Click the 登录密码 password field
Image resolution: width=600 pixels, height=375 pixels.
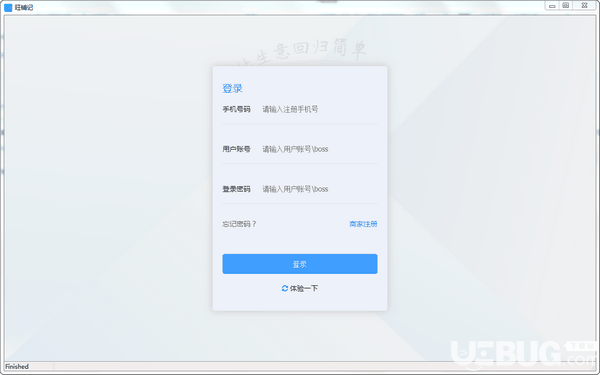click(x=319, y=189)
